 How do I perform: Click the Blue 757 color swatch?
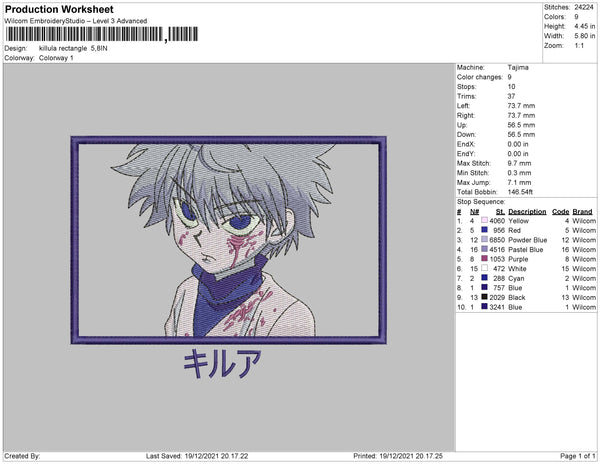click(x=484, y=287)
